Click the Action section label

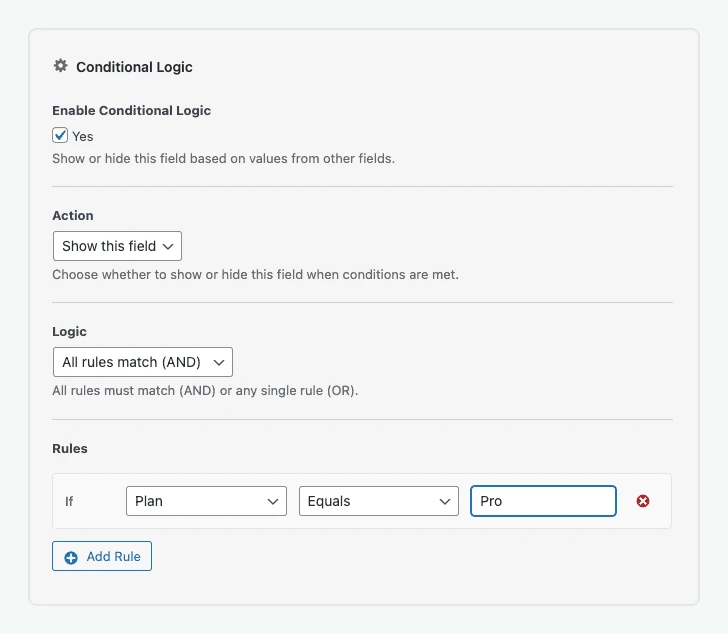point(73,215)
